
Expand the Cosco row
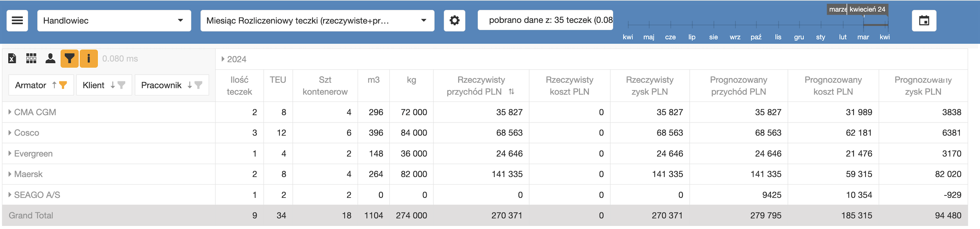[10, 133]
